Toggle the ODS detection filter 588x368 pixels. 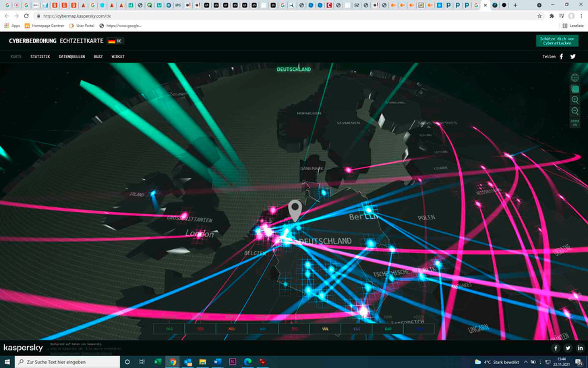[x=200, y=329]
